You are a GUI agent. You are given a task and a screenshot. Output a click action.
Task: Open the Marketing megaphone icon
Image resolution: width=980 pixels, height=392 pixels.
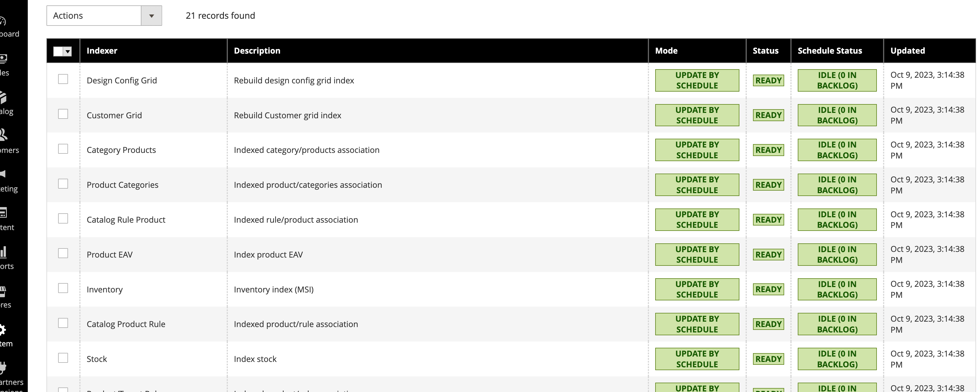pyautogui.click(x=3, y=174)
